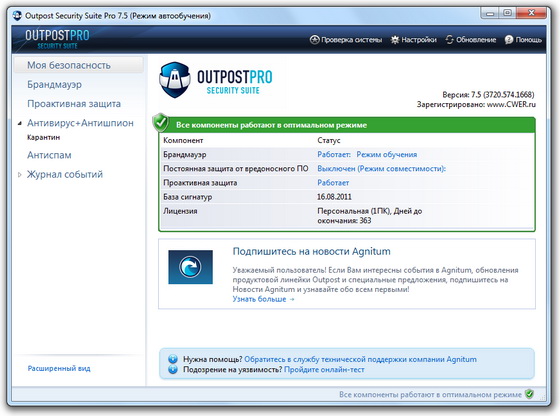Open Проверка системы from the top toolbar
Viewport: 560px width, 416px height.
(x=346, y=40)
